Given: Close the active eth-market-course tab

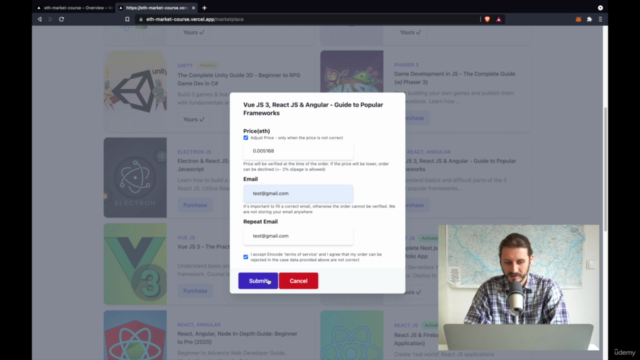Looking at the screenshot, I should coord(193,8).
